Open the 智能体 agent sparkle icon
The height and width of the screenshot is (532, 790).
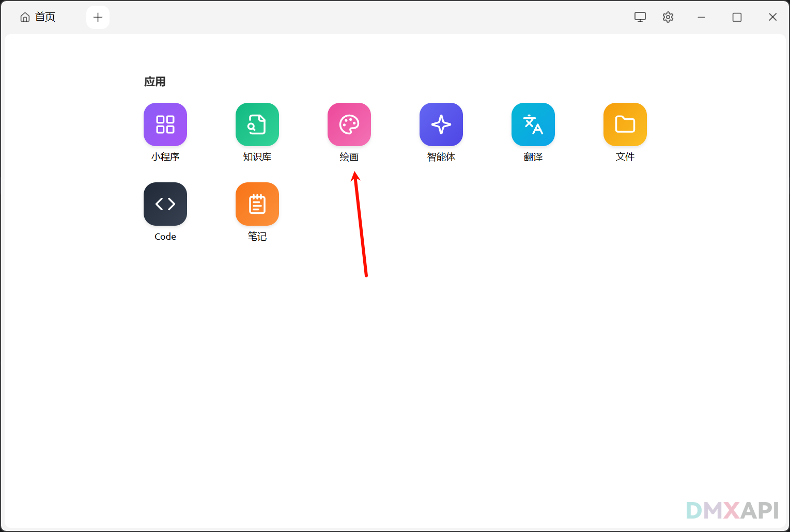point(441,124)
